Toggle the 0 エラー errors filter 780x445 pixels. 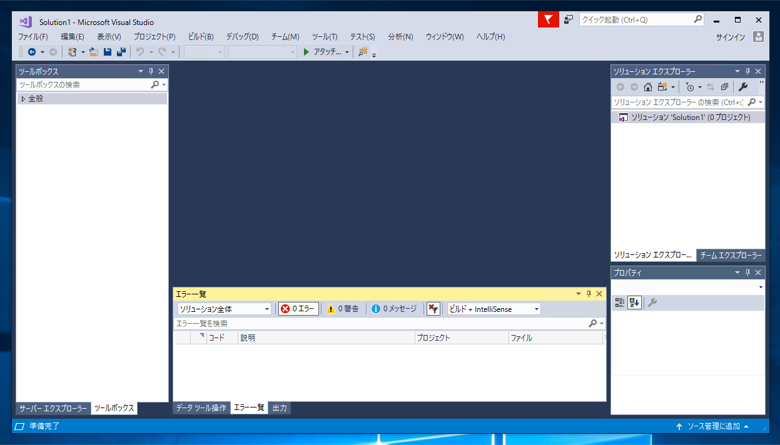(298, 309)
